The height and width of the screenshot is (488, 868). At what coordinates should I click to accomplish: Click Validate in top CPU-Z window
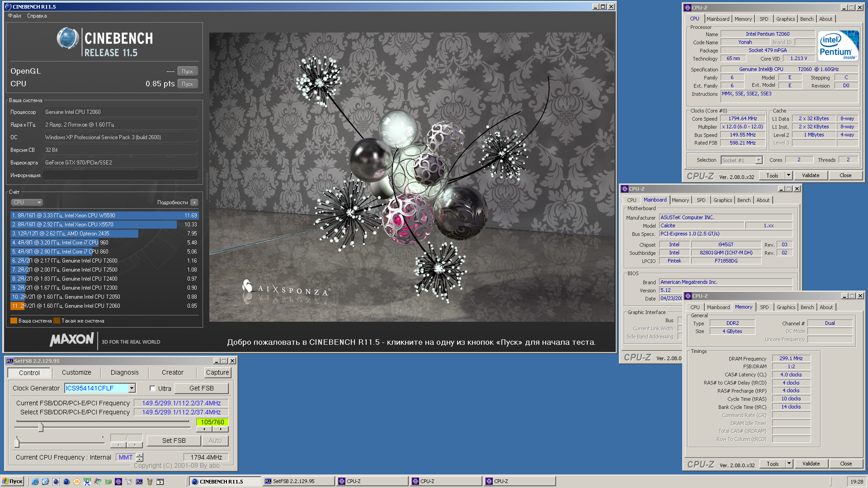811,175
